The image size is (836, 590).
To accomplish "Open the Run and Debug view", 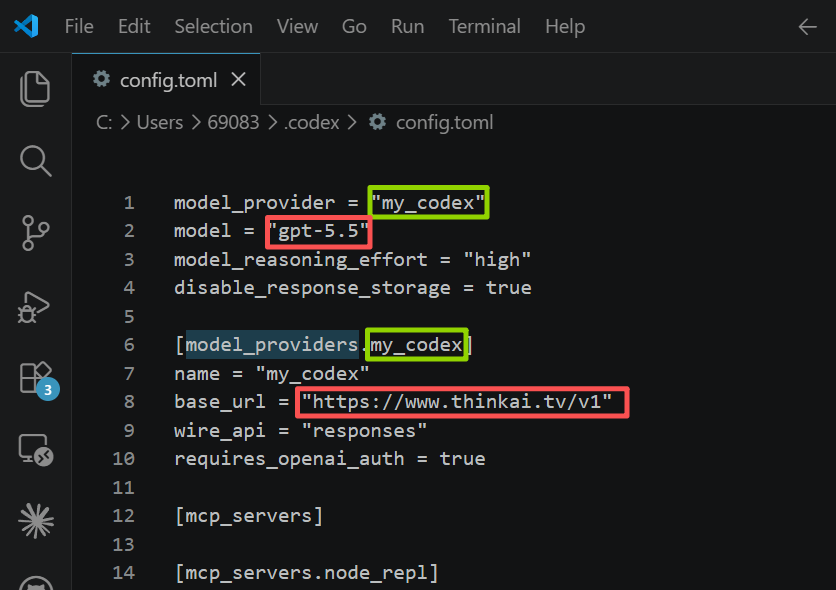I will click(34, 306).
